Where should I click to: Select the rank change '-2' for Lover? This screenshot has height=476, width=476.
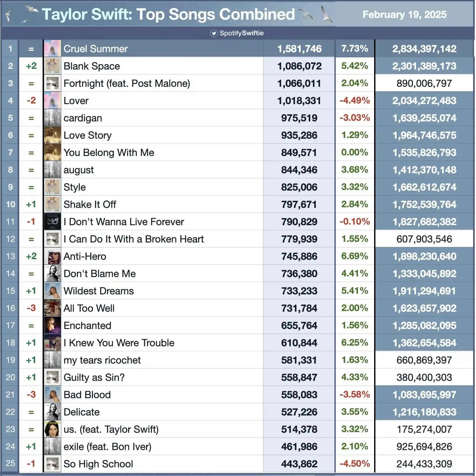pyautogui.click(x=31, y=101)
